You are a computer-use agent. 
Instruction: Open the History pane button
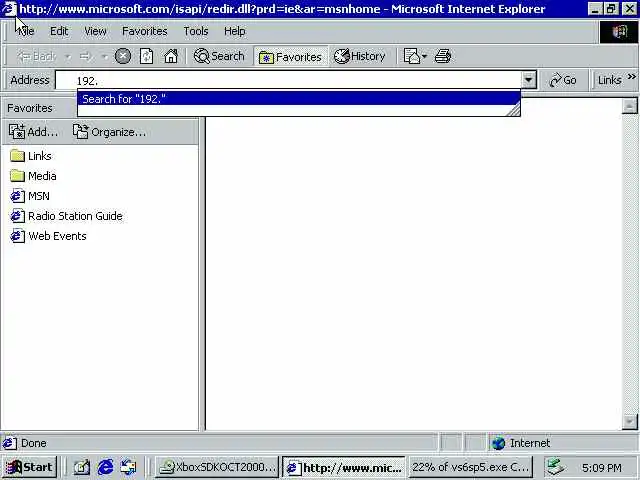click(359, 56)
